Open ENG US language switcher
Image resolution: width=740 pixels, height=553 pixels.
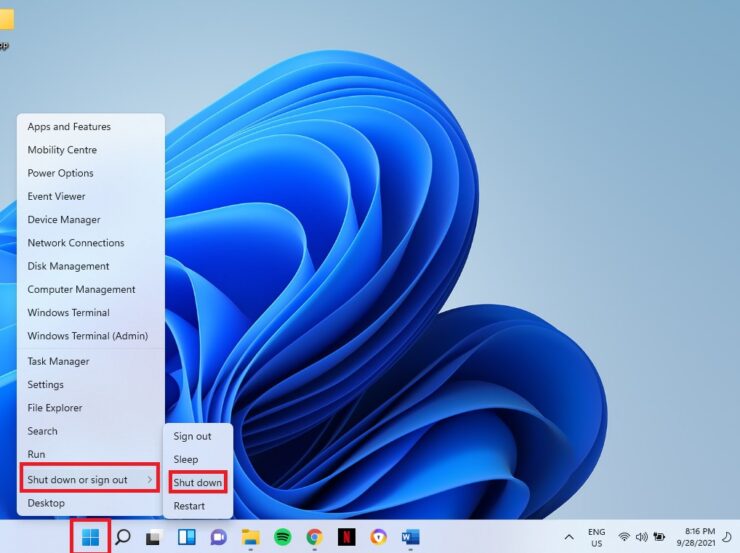tap(596, 537)
